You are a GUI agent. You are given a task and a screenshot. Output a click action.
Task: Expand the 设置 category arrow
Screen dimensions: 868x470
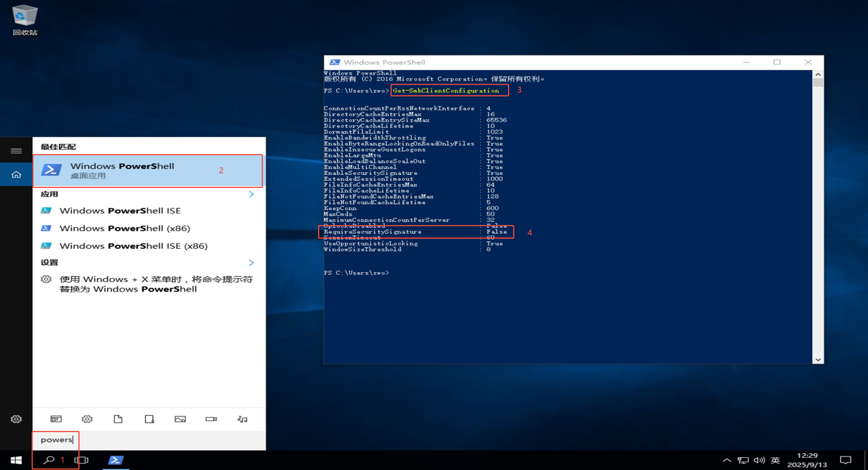[251, 262]
